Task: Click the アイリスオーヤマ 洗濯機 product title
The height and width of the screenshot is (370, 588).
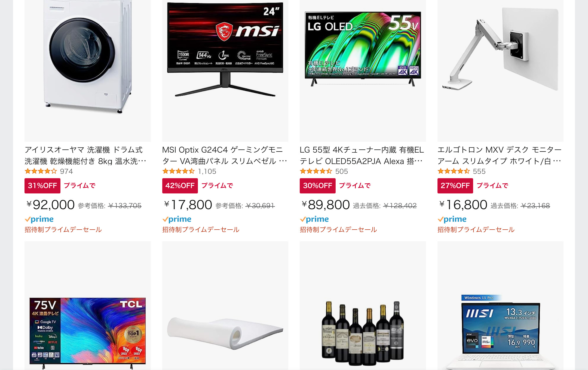Action: [85, 156]
